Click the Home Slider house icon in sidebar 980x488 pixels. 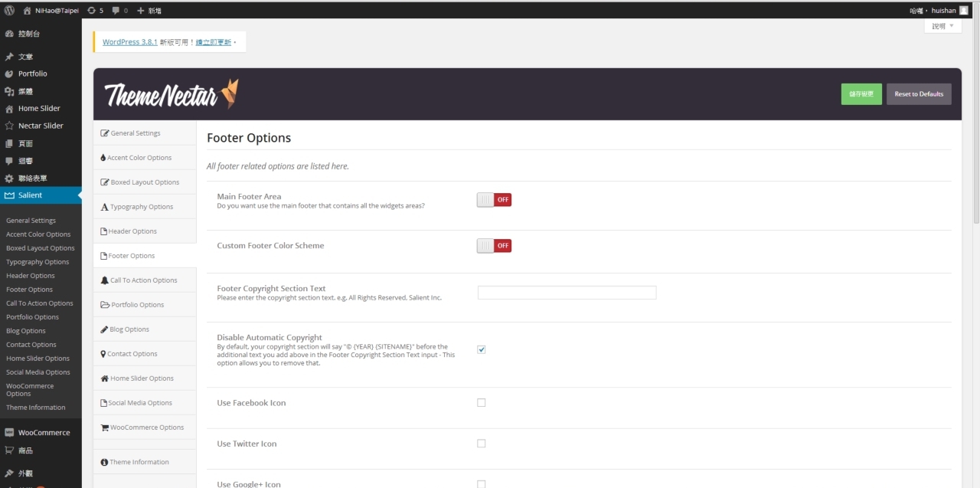9,109
